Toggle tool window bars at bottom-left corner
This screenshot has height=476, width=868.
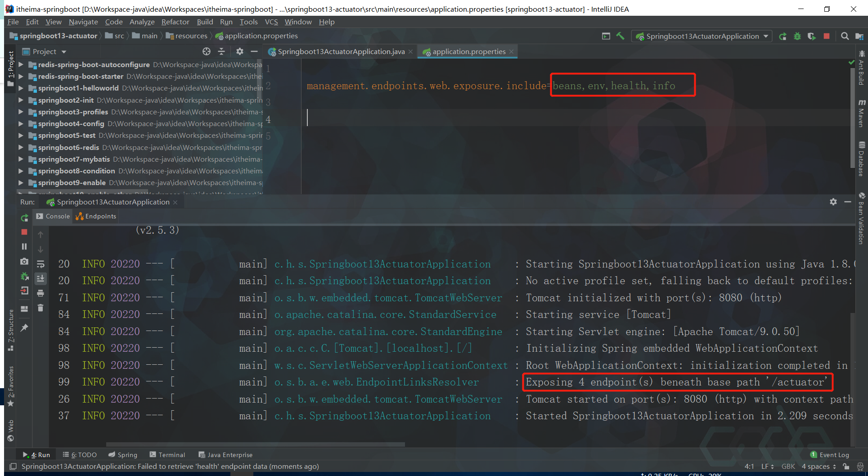point(13,467)
